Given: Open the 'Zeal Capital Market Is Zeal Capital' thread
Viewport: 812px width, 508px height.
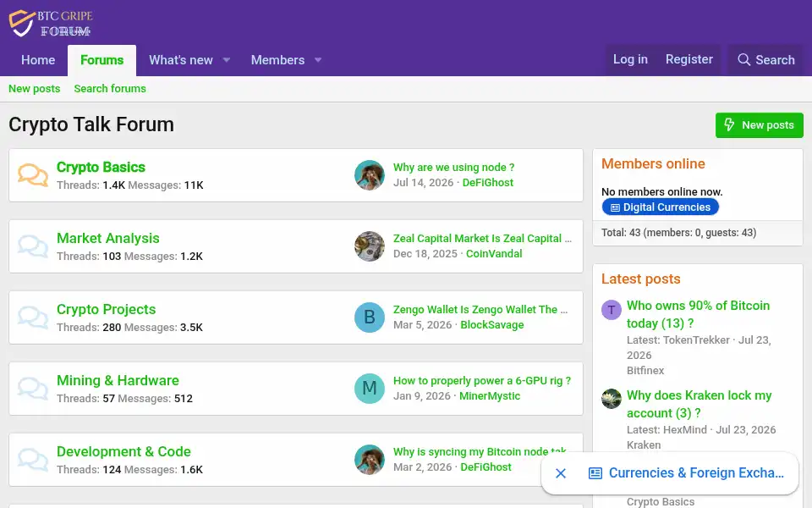Looking at the screenshot, I should tap(482, 238).
